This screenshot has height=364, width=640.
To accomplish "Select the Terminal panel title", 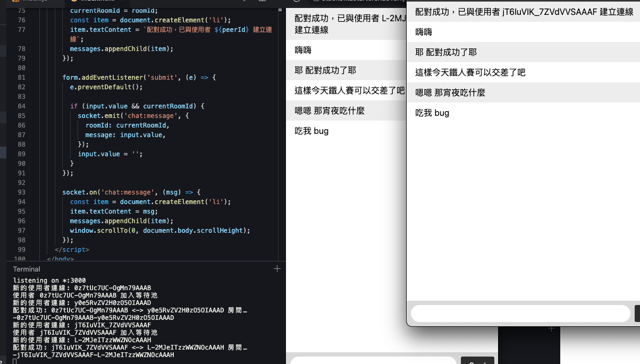I will pos(27,269).
